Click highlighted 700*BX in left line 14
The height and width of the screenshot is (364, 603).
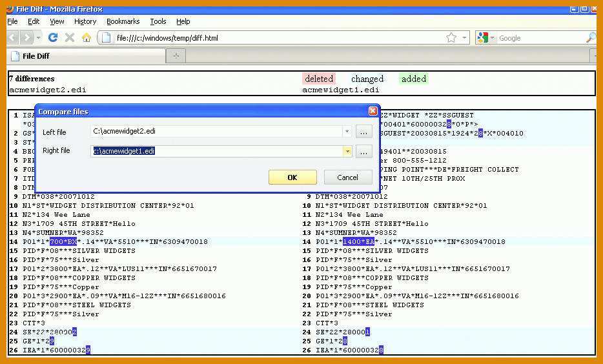pos(63,242)
